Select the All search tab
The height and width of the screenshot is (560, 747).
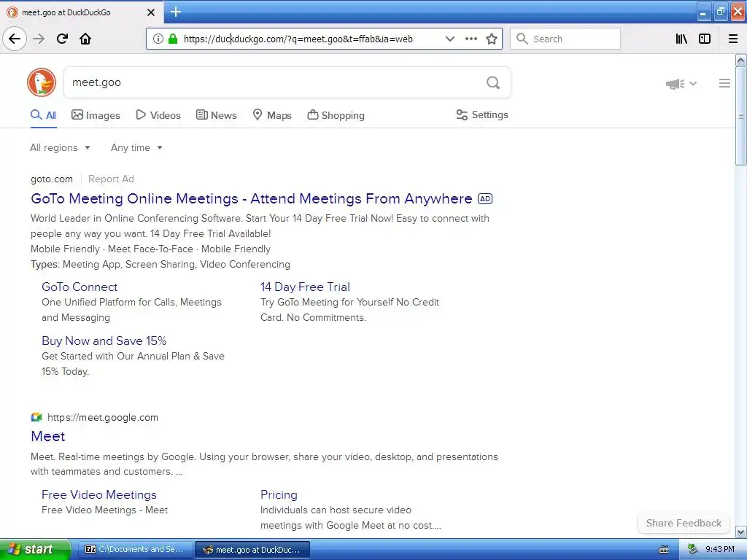43,115
